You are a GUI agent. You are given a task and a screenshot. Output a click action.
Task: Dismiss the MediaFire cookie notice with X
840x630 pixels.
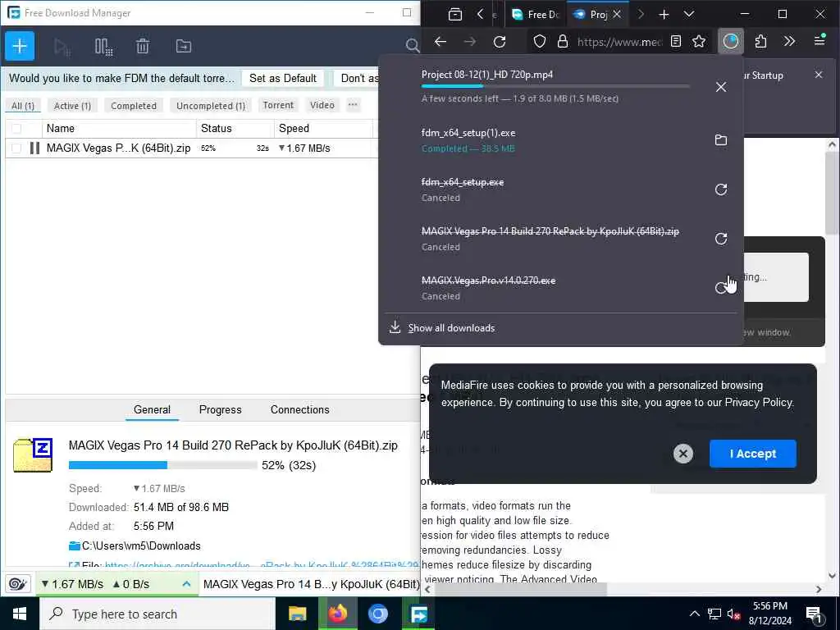click(683, 454)
